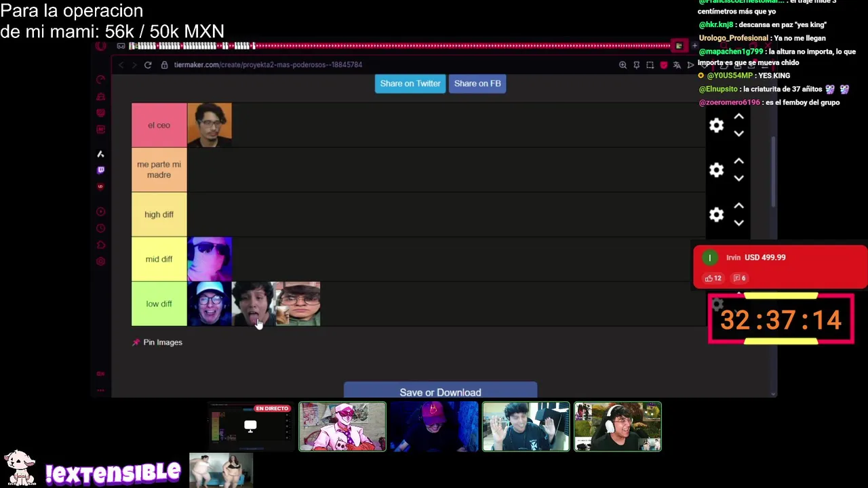The image size is (868, 488).
Task: Select the blue cap image in low diff
Action: 210,304
